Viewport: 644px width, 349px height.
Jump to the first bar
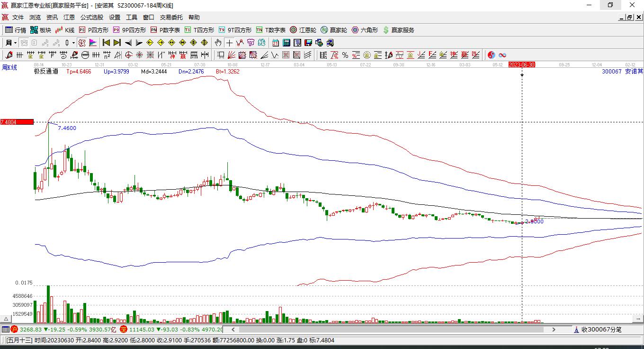(x=107, y=43)
